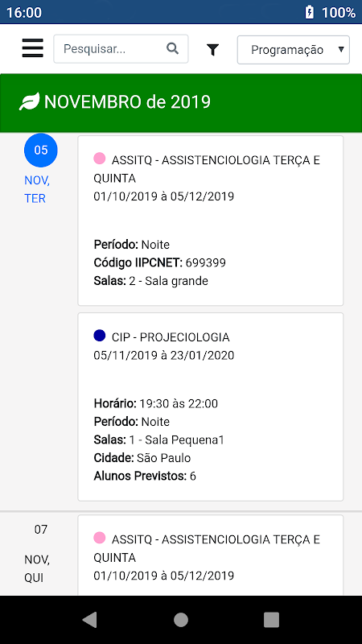Click the pink dot on the 07 NOV ASSITQ card
This screenshot has width=362, height=644.
click(x=99, y=537)
